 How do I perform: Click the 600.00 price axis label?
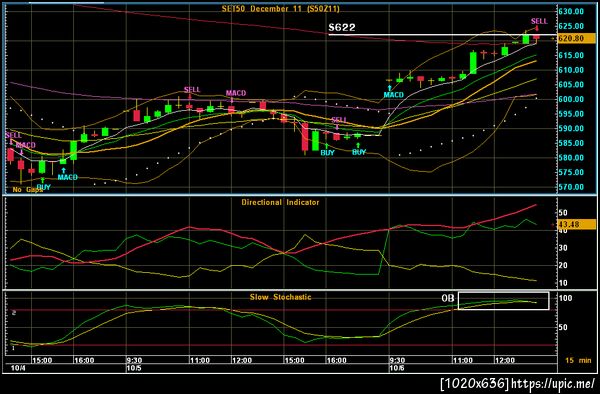571,99
